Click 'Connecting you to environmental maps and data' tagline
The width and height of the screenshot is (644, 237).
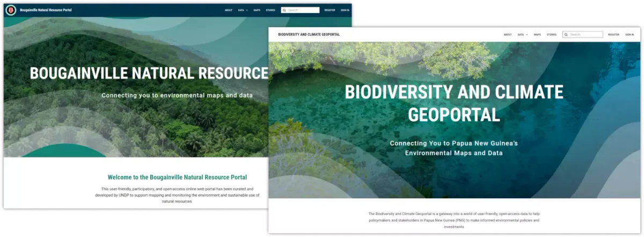[x=177, y=95]
